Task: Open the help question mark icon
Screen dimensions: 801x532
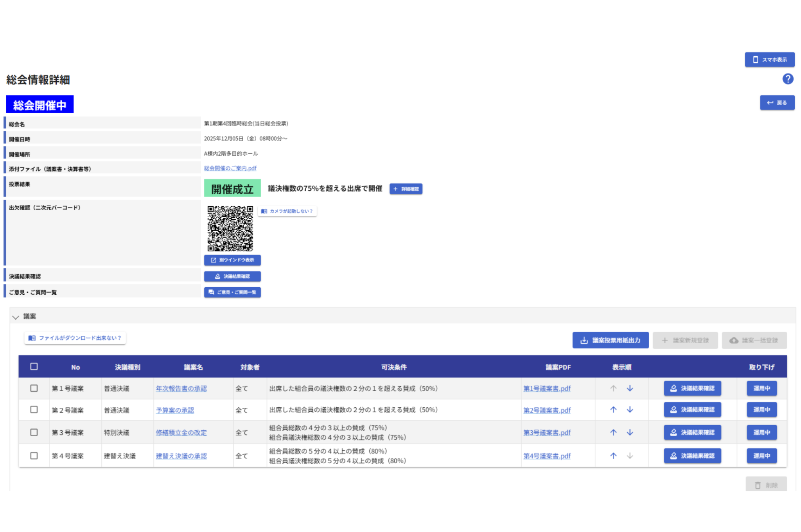Action: pos(788,79)
